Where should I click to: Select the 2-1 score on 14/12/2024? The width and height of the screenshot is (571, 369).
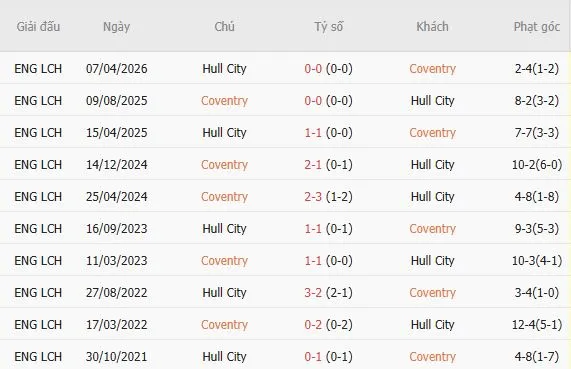313,165
